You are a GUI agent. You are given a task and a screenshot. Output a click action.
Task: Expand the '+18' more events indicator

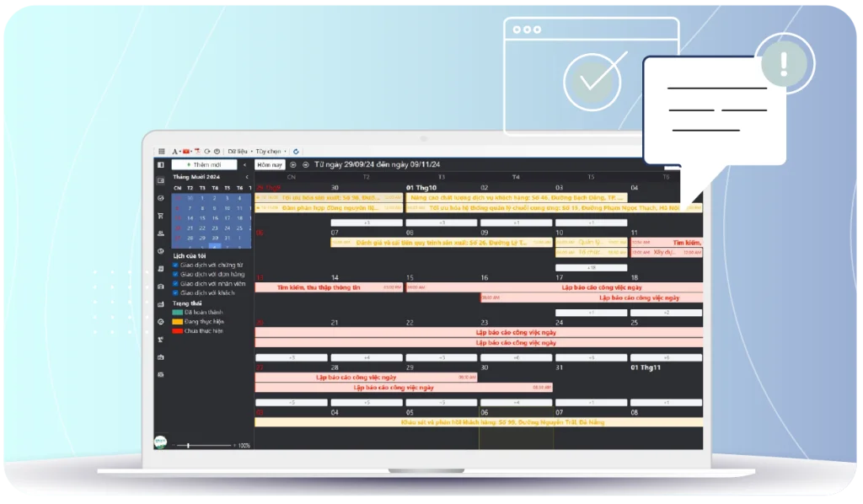point(591,267)
